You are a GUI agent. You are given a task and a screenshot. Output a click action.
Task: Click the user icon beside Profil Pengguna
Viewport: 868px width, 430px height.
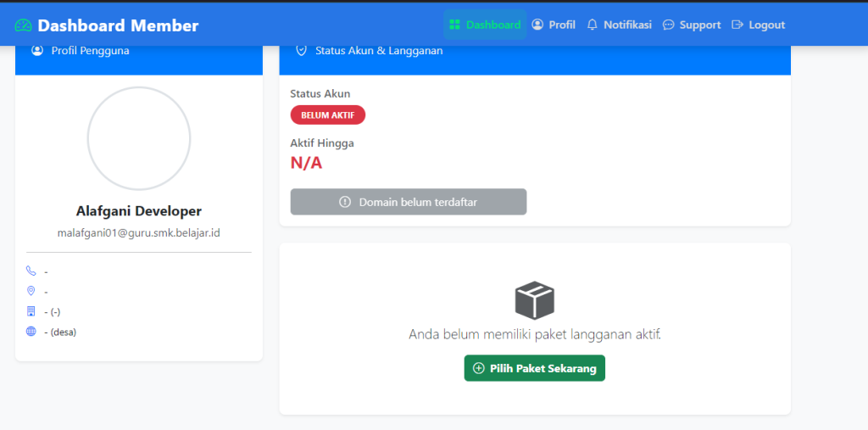pyautogui.click(x=37, y=51)
